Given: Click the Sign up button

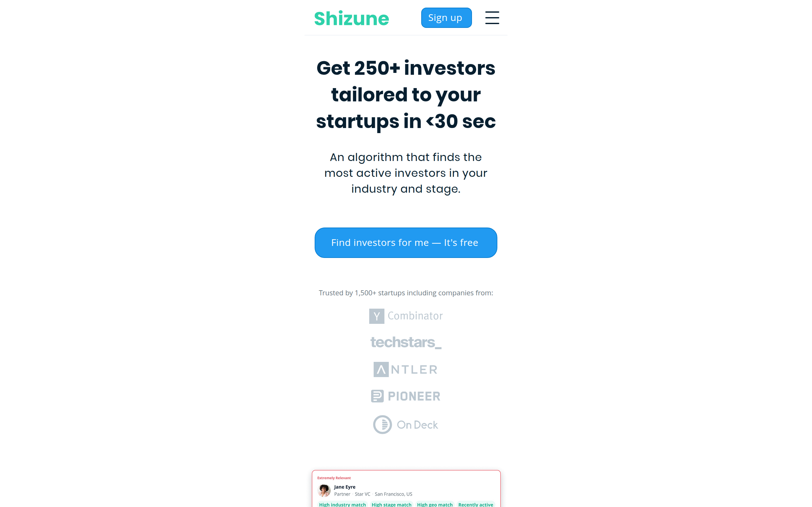Looking at the screenshot, I should pyautogui.click(x=446, y=18).
